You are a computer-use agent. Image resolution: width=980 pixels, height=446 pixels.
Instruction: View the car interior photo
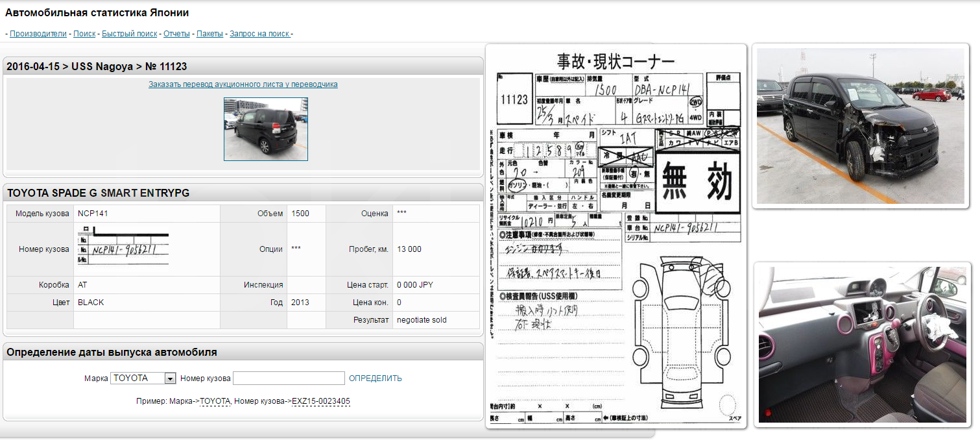pos(861,344)
